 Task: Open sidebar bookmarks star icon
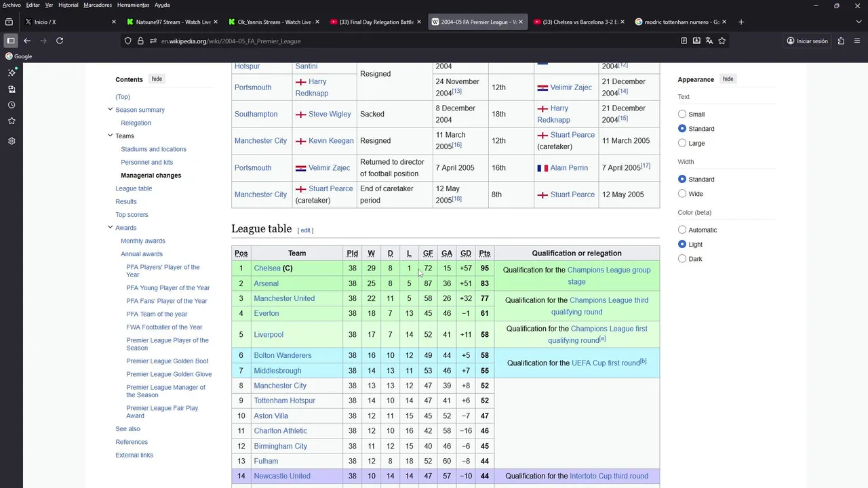tap(12, 121)
